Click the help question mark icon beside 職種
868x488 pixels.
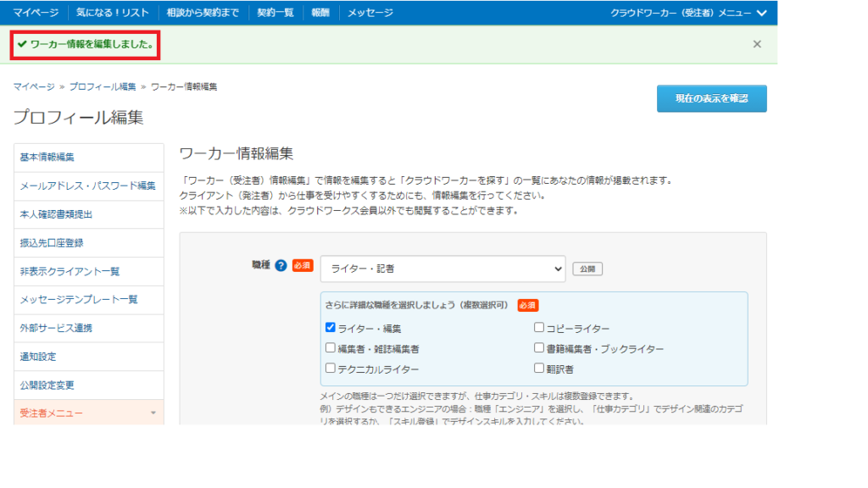281,266
